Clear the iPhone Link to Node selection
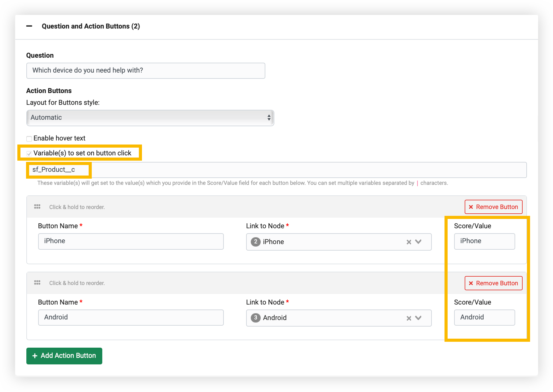The image size is (553, 392). coord(409,242)
